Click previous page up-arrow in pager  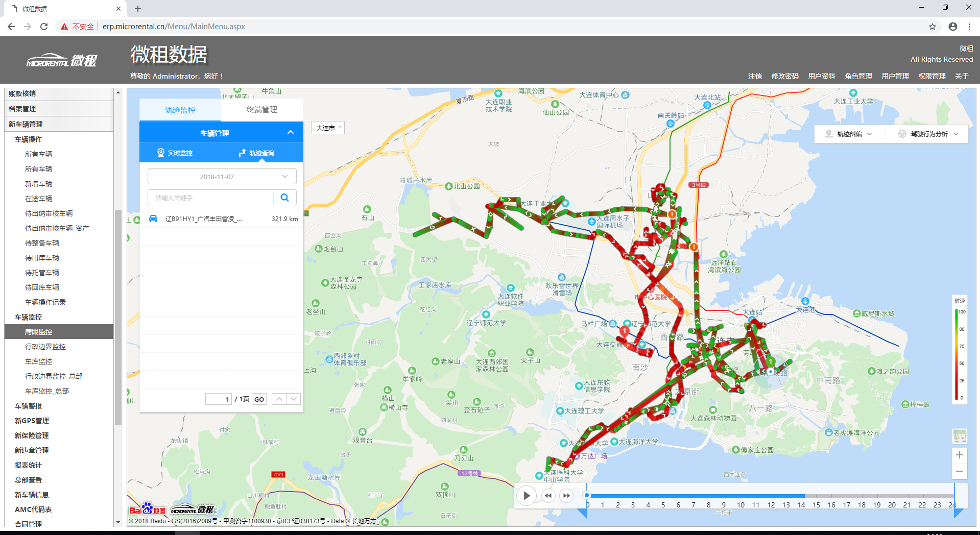click(279, 399)
